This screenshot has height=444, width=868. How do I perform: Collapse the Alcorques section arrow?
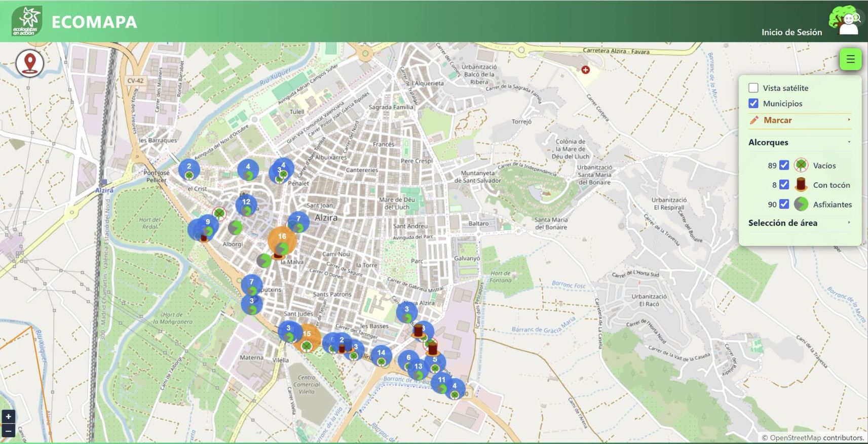click(849, 142)
